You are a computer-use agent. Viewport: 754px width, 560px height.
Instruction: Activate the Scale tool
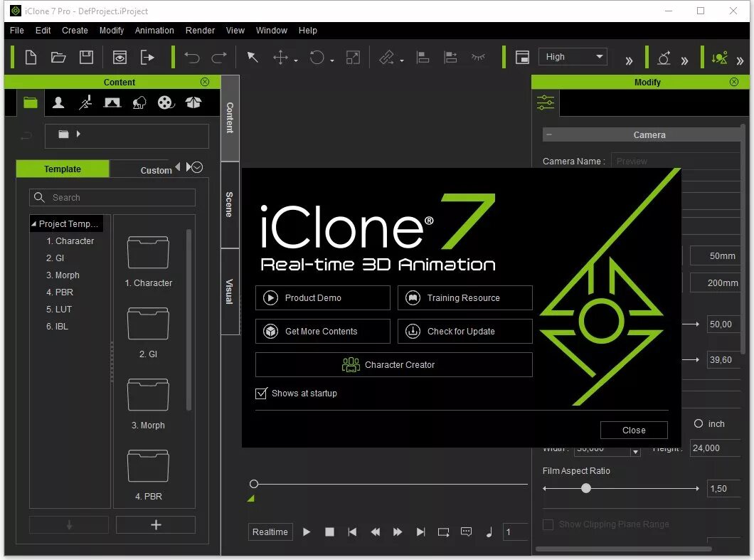click(353, 58)
